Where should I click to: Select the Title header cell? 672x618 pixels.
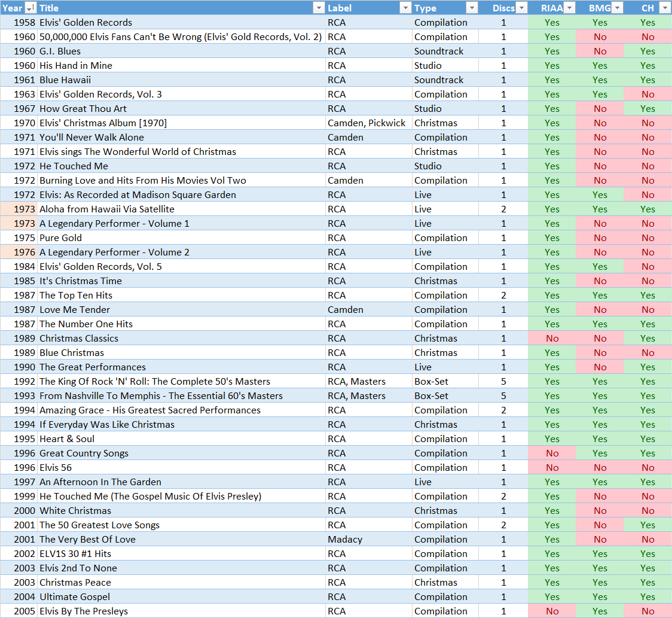point(181,8)
